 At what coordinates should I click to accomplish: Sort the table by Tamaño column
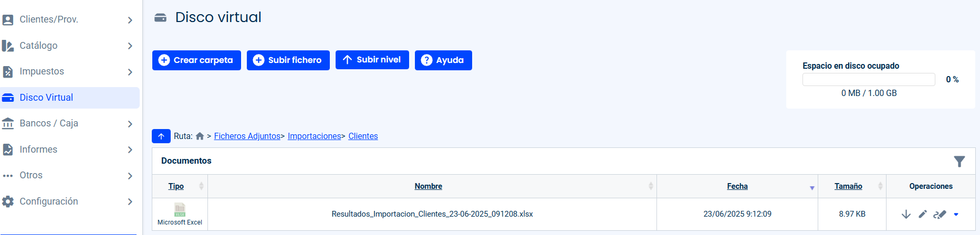[848, 186]
